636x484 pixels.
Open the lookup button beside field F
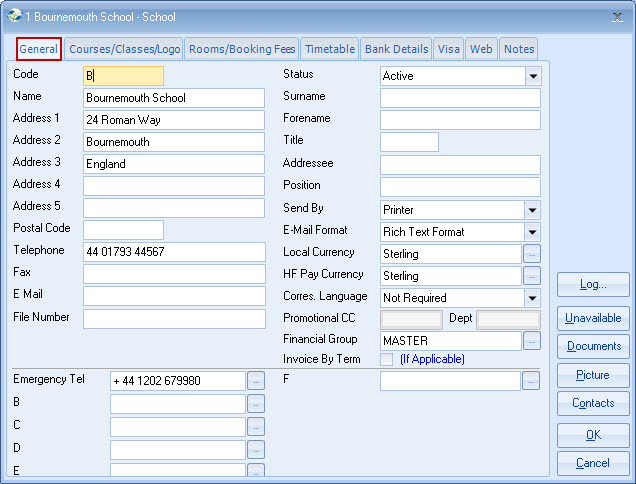(x=532, y=381)
